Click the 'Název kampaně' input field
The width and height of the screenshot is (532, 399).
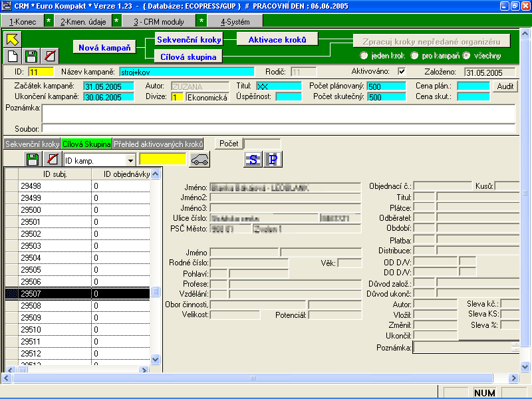[x=187, y=71]
